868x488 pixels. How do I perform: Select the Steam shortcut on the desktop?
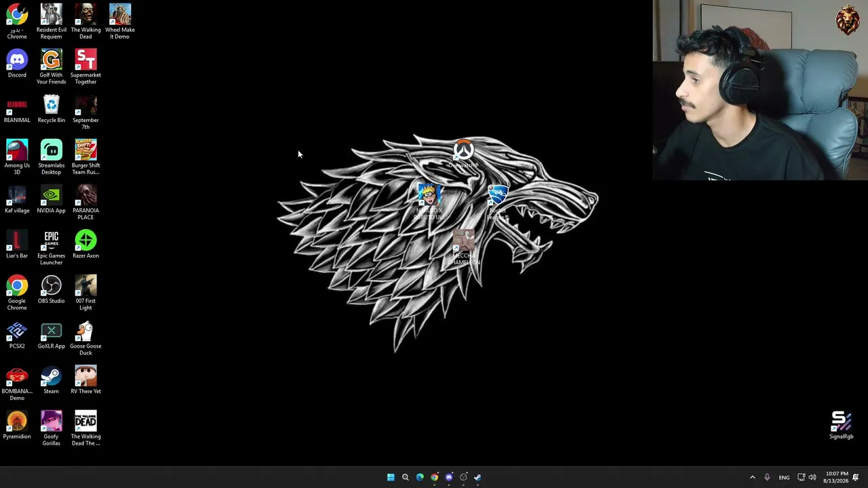[x=52, y=380]
